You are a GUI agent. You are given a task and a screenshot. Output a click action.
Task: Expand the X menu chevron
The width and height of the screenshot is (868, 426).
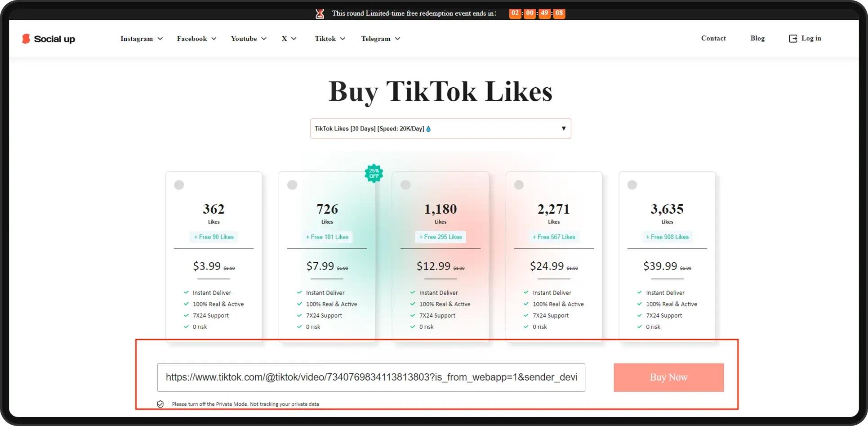click(294, 39)
